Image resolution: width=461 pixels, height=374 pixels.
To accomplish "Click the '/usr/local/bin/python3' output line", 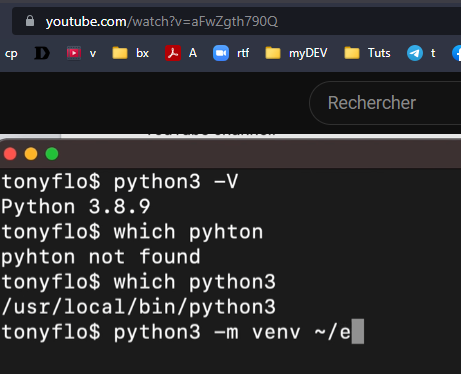I will [x=139, y=307].
